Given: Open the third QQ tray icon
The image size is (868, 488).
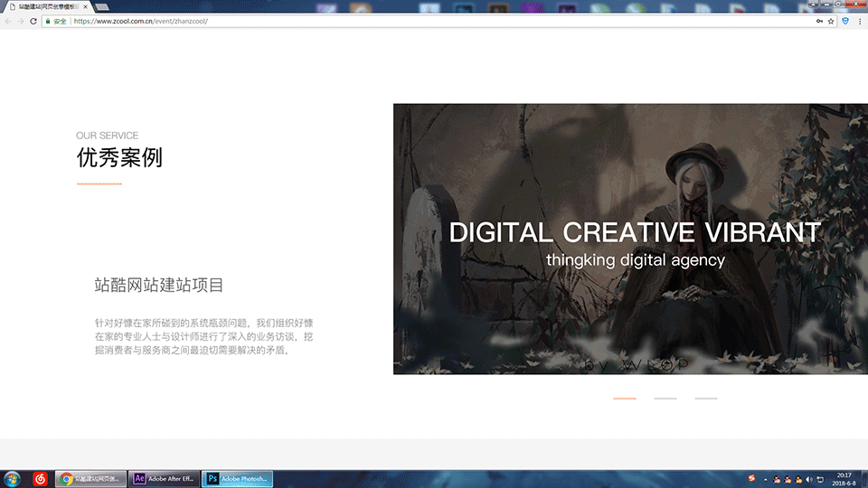Looking at the screenshot, I should click(798, 480).
